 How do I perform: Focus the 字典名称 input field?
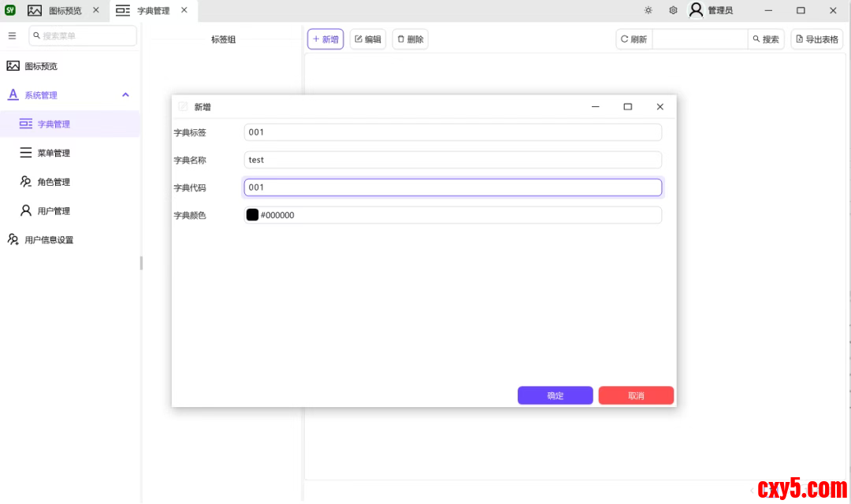(x=452, y=160)
